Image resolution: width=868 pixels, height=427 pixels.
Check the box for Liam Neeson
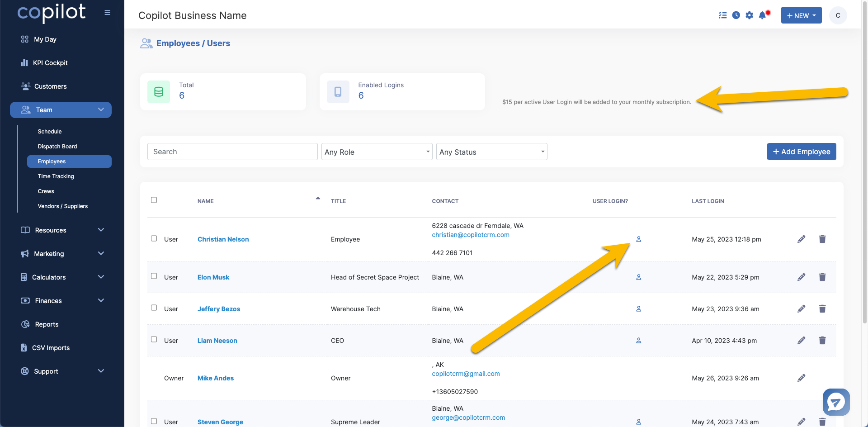click(x=154, y=339)
